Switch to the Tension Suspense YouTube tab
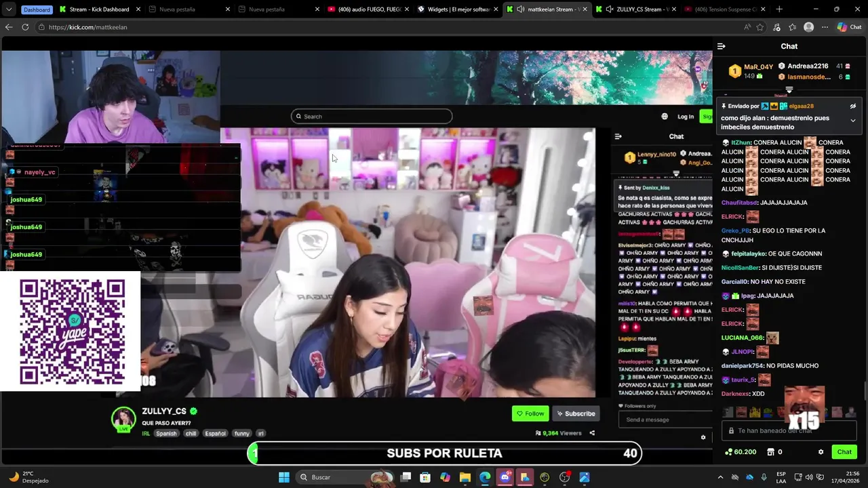The height and width of the screenshot is (488, 868). point(726,9)
